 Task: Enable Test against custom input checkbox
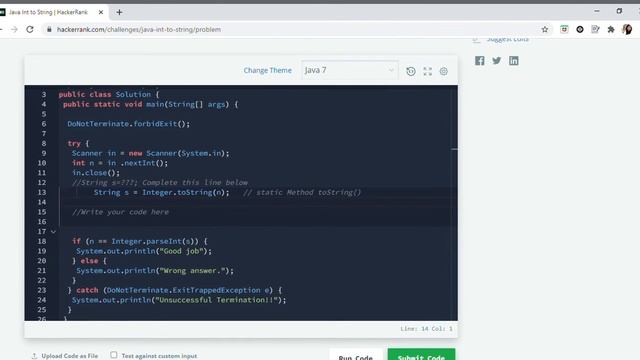click(x=113, y=355)
